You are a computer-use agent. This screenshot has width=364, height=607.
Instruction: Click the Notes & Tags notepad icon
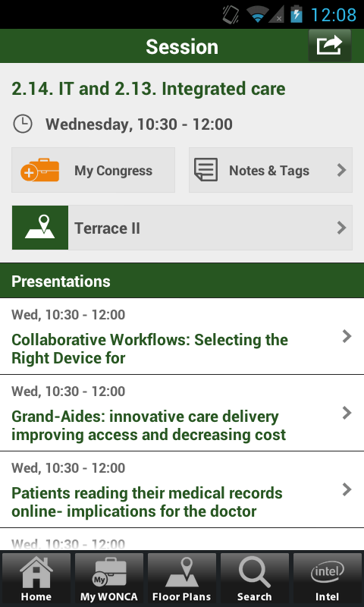pos(206,169)
